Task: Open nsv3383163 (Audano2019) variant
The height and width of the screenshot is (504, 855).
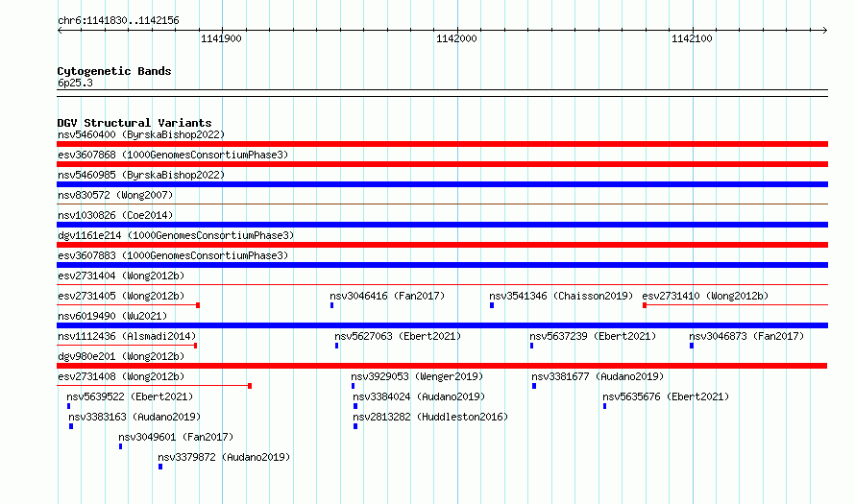Action: click(x=134, y=417)
